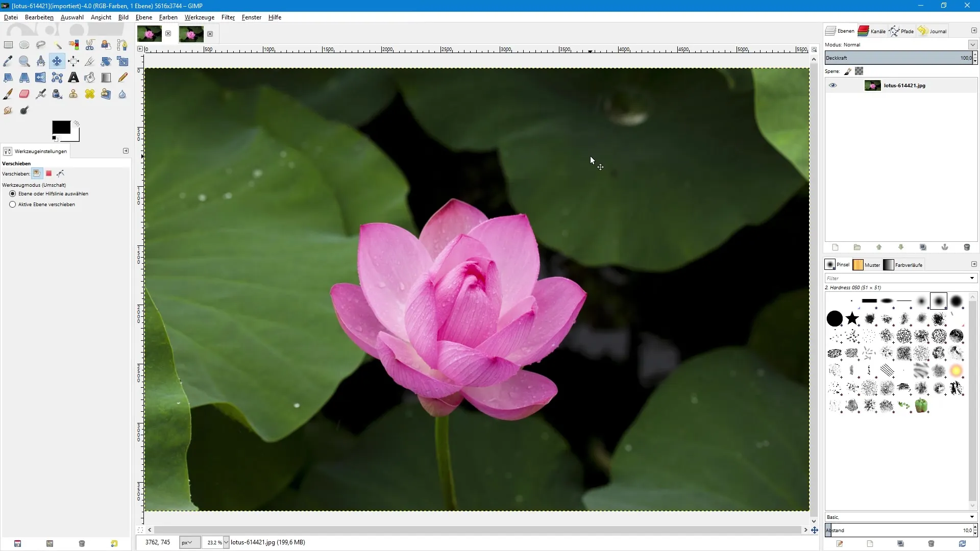The height and width of the screenshot is (551, 980).
Task: Select the Shear tool
Action: 8,78
